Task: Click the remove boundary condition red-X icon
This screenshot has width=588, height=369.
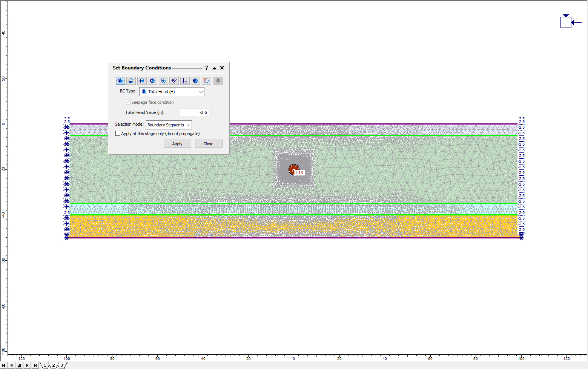Action: pyautogui.click(x=206, y=80)
